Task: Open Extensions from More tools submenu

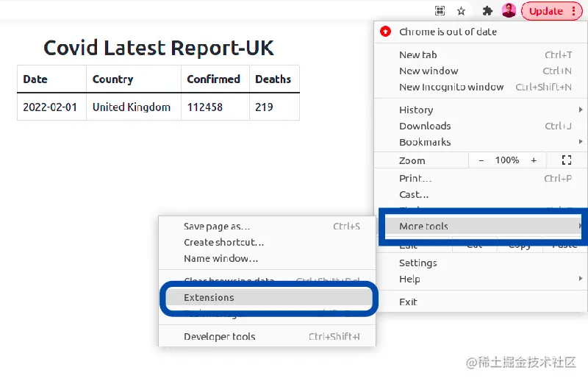Action: pyautogui.click(x=269, y=298)
